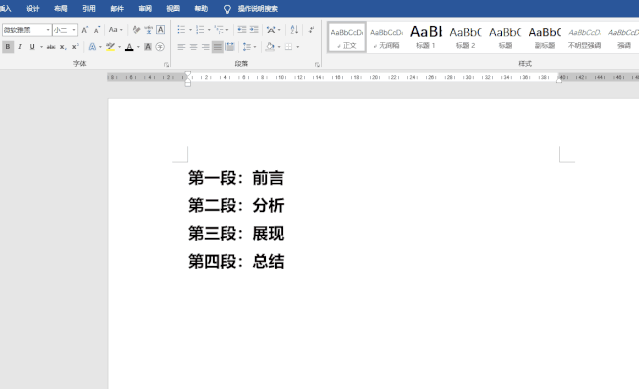Click the clear formatting icon
The width and height of the screenshot is (639, 389).
(x=136, y=30)
